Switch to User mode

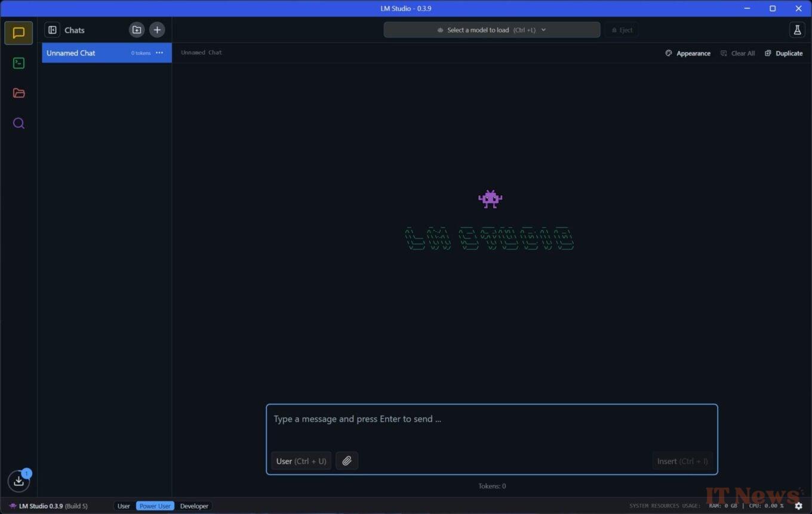coord(124,506)
